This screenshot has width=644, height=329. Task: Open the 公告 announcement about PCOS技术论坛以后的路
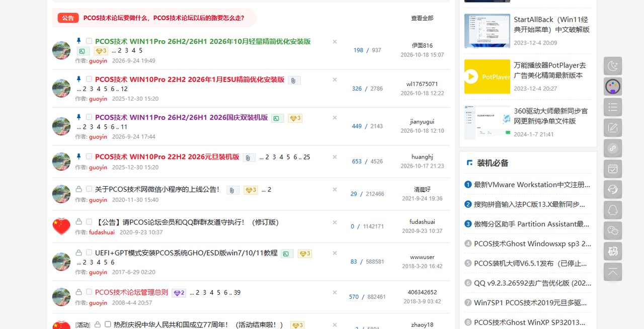(x=164, y=18)
